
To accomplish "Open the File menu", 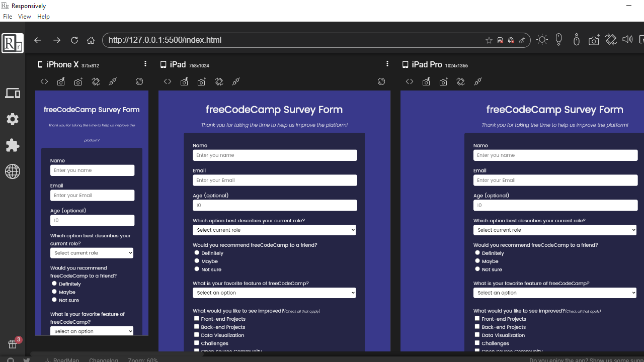I will point(8,16).
